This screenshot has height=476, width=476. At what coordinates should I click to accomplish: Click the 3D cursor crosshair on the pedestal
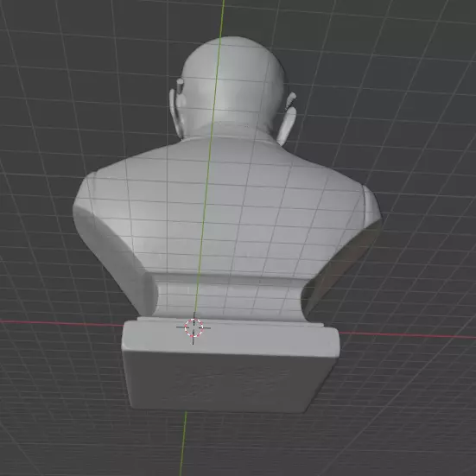194,327
